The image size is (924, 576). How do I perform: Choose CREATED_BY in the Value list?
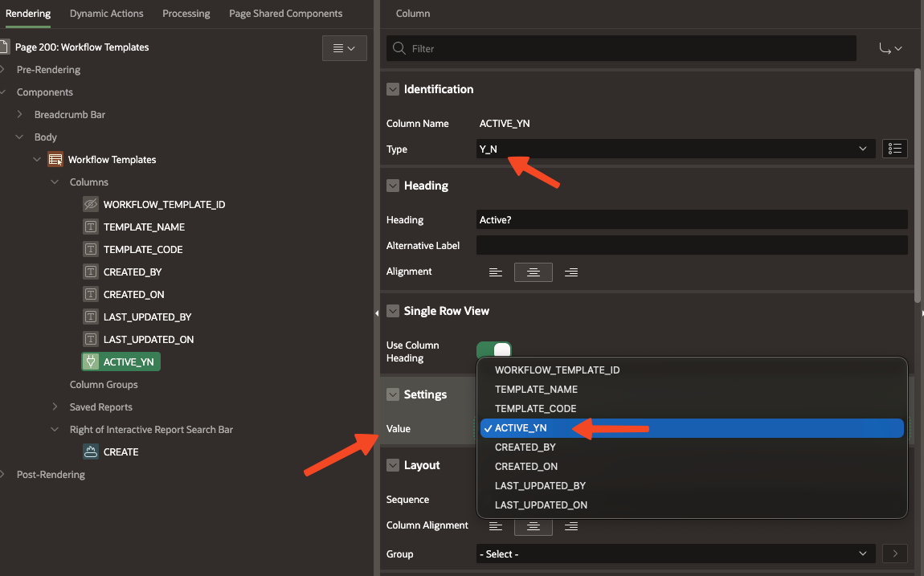tap(692, 447)
